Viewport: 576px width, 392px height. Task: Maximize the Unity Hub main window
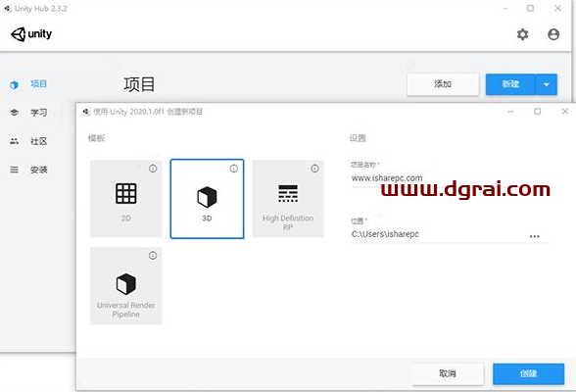click(x=531, y=8)
